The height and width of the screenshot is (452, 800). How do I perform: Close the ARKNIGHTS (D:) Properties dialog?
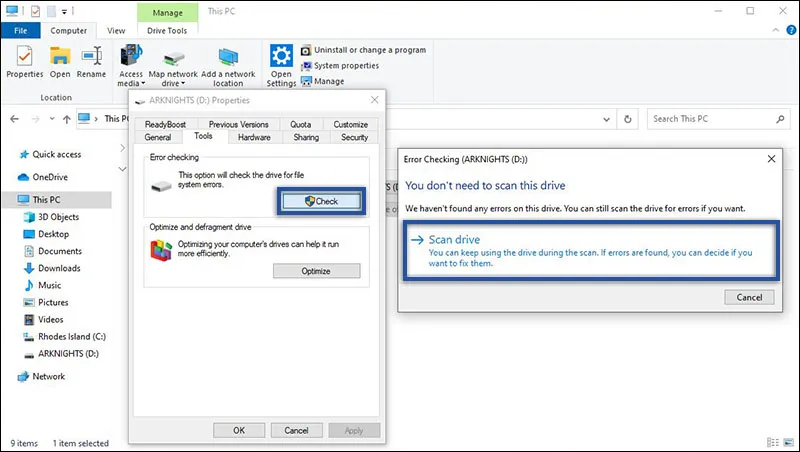pyautogui.click(x=374, y=100)
